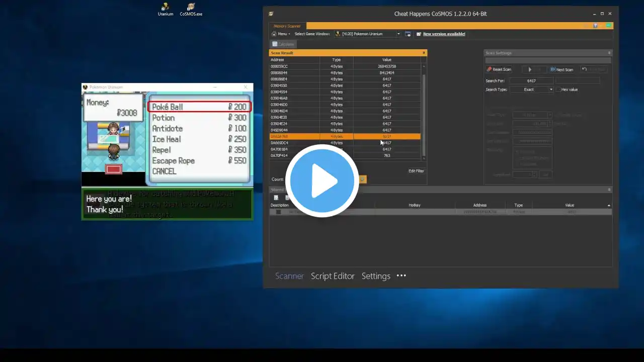Viewport: 644px width, 362px height.
Task: Click the save icon in the stored values toolbar
Action: pos(276,198)
